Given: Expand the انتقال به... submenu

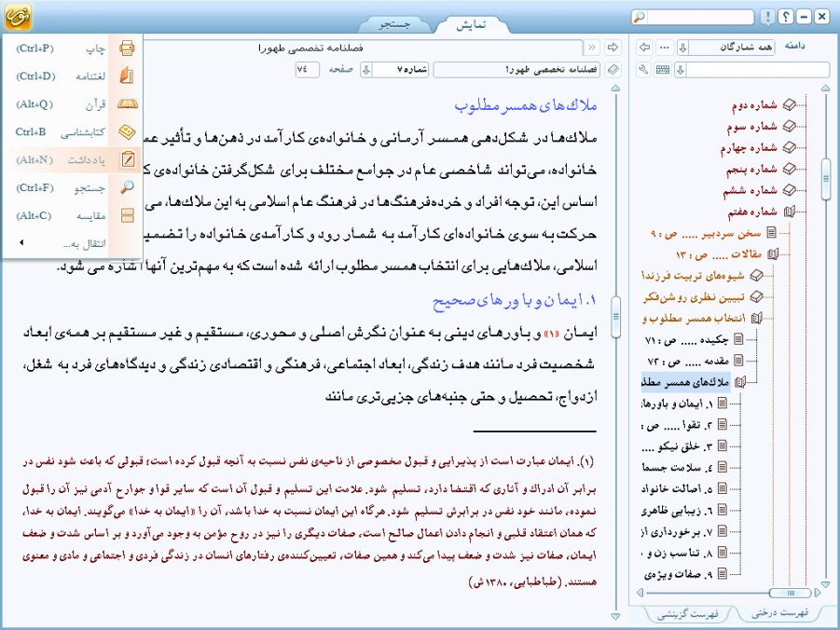Looking at the screenshot, I should (x=73, y=244).
